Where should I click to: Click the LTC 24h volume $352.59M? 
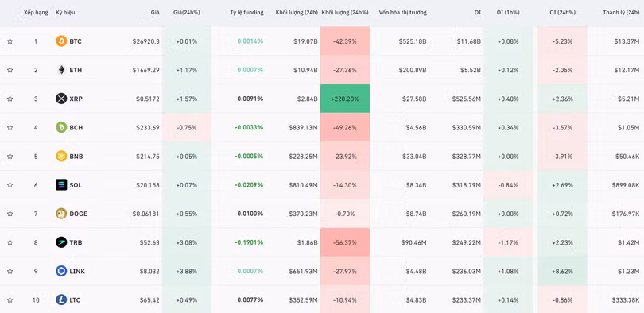(303, 299)
